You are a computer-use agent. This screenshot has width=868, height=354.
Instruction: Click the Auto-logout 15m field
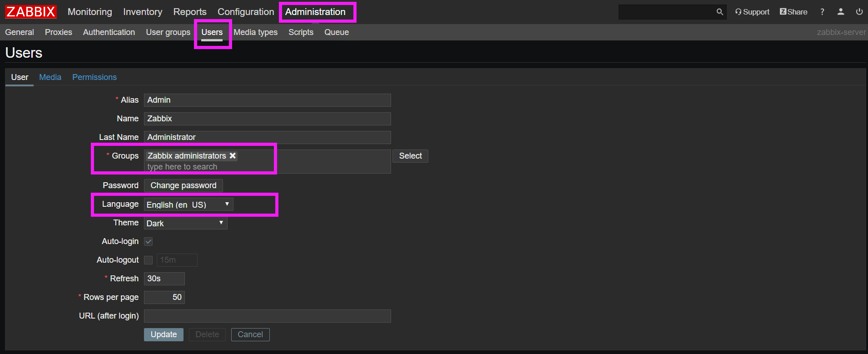tap(177, 260)
